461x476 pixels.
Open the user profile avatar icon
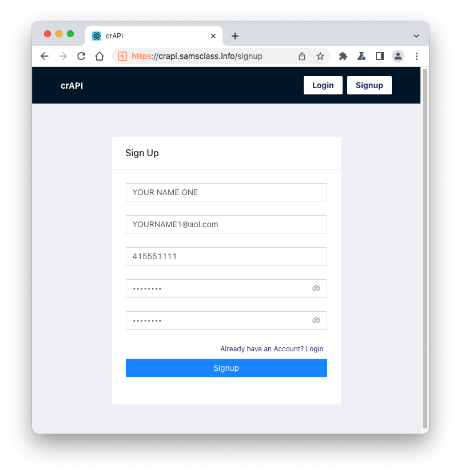click(x=398, y=56)
